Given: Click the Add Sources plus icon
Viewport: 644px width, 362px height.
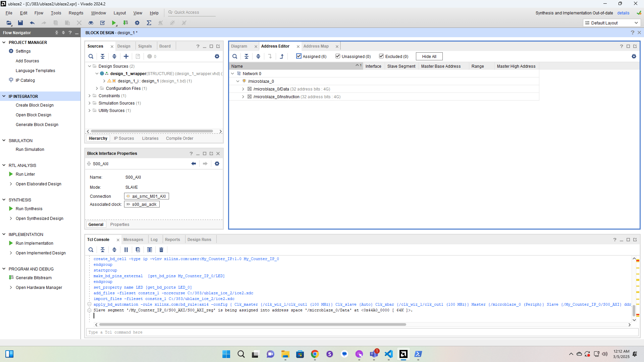Looking at the screenshot, I should (x=126, y=56).
